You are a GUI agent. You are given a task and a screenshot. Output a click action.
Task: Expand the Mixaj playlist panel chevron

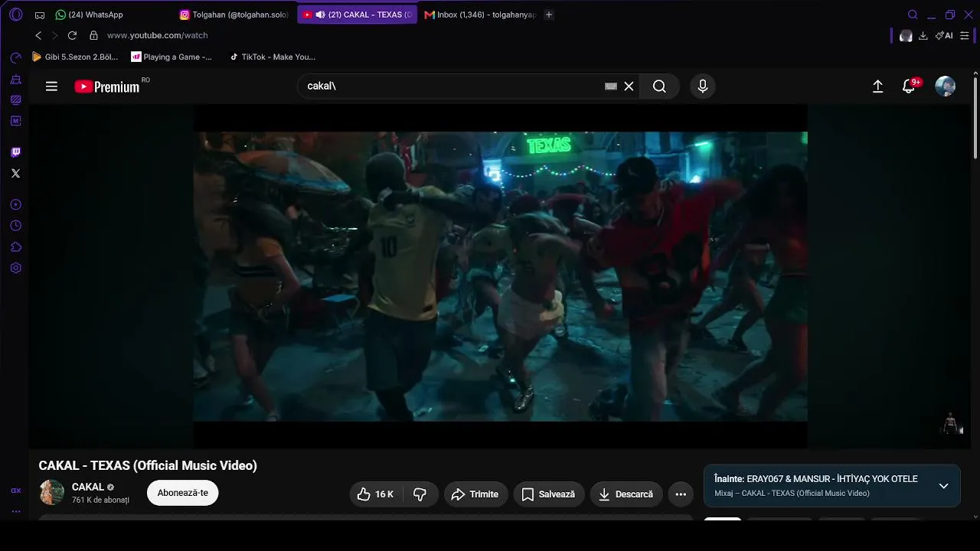click(943, 486)
